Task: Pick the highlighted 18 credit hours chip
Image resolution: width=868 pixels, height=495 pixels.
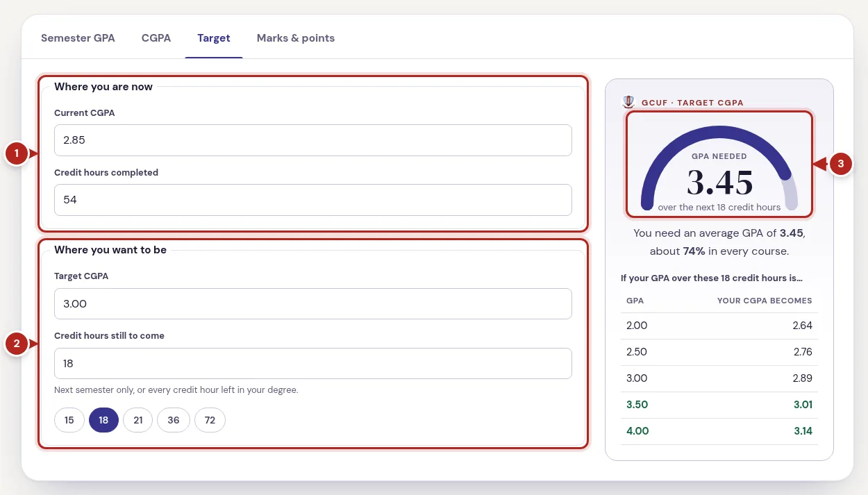Action: (103, 420)
